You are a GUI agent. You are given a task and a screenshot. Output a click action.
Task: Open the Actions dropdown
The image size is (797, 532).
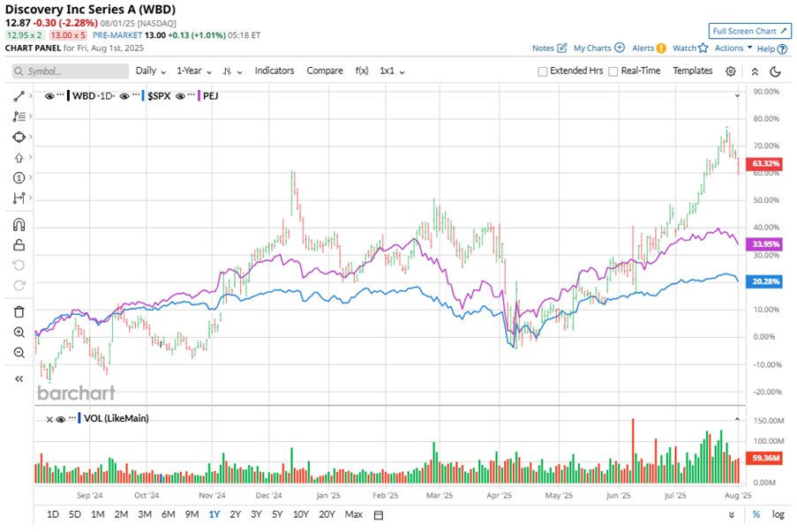tap(733, 48)
